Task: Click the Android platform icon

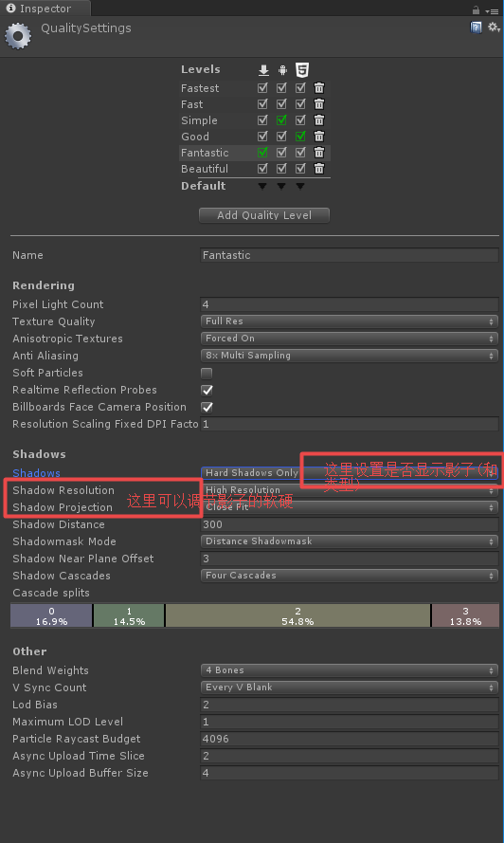Action: 282,70
